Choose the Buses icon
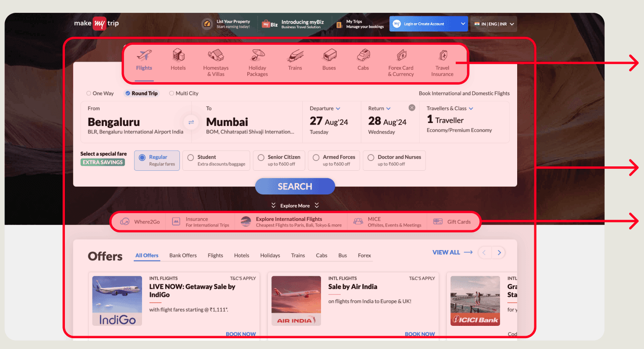Image resolution: width=644 pixels, height=349 pixels. (329, 55)
